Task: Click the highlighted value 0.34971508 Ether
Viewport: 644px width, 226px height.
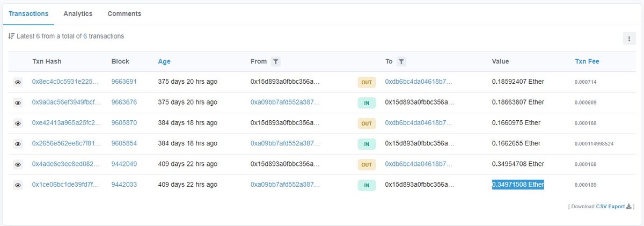Action: click(x=518, y=185)
